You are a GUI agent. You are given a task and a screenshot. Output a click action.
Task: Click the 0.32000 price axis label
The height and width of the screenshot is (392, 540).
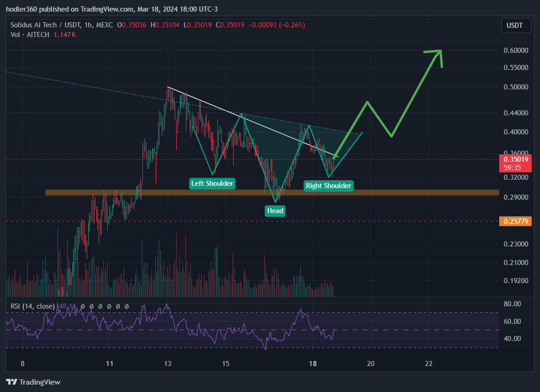coord(515,177)
